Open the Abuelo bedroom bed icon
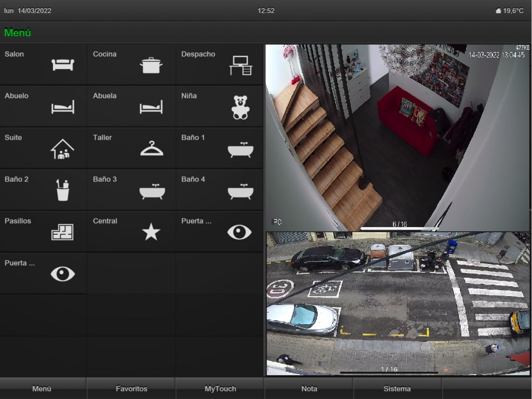This screenshot has width=532, height=399. tap(62, 107)
